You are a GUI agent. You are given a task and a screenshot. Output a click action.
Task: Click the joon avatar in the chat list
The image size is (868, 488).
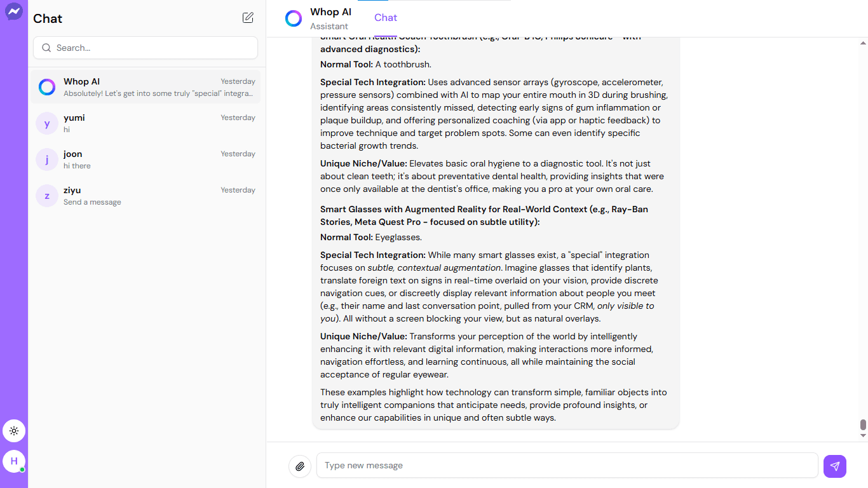point(46,159)
